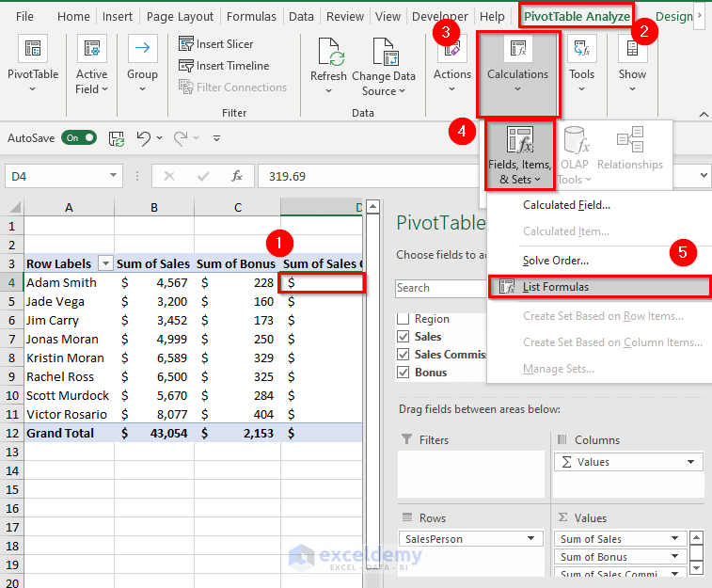Open the File tab
The width and height of the screenshot is (712, 588).
pos(24,17)
